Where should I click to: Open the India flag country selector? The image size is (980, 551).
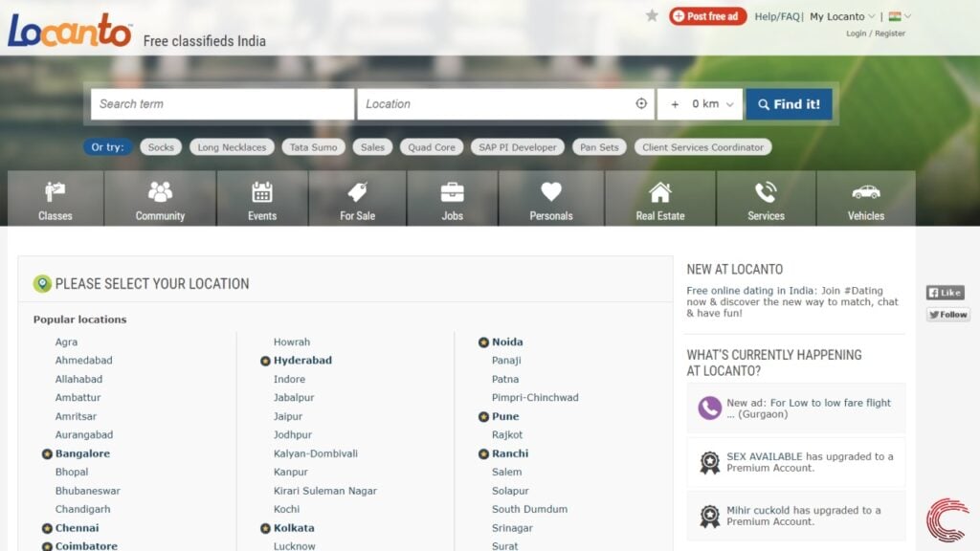tap(900, 17)
